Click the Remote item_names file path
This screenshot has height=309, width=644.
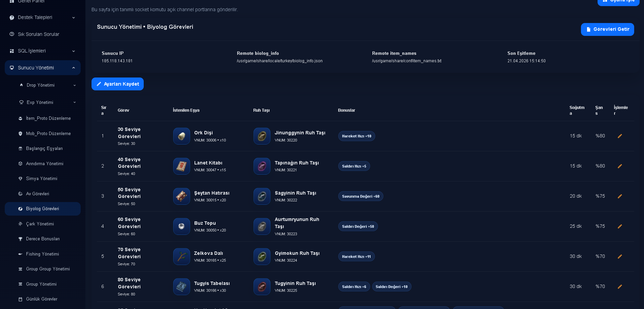tap(407, 61)
